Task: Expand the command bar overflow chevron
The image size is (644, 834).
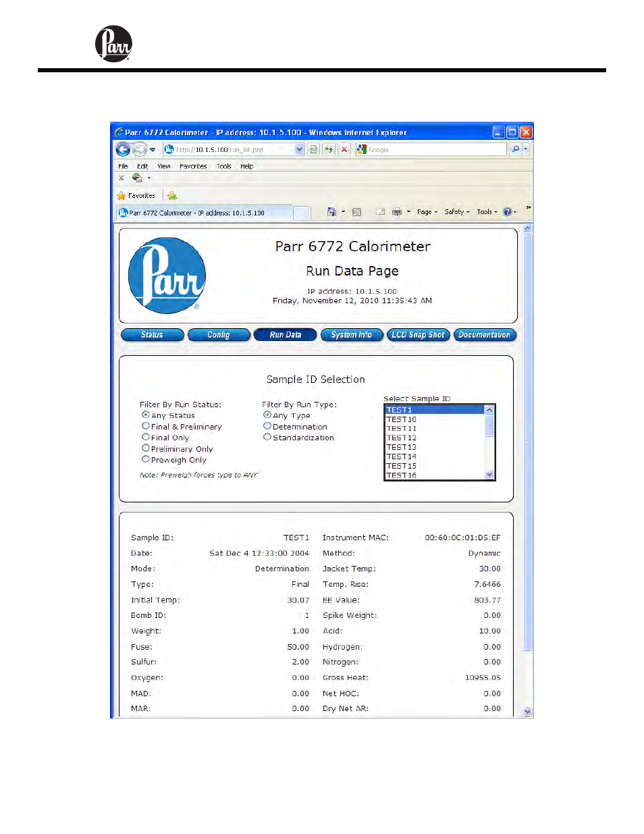Action: (x=529, y=208)
